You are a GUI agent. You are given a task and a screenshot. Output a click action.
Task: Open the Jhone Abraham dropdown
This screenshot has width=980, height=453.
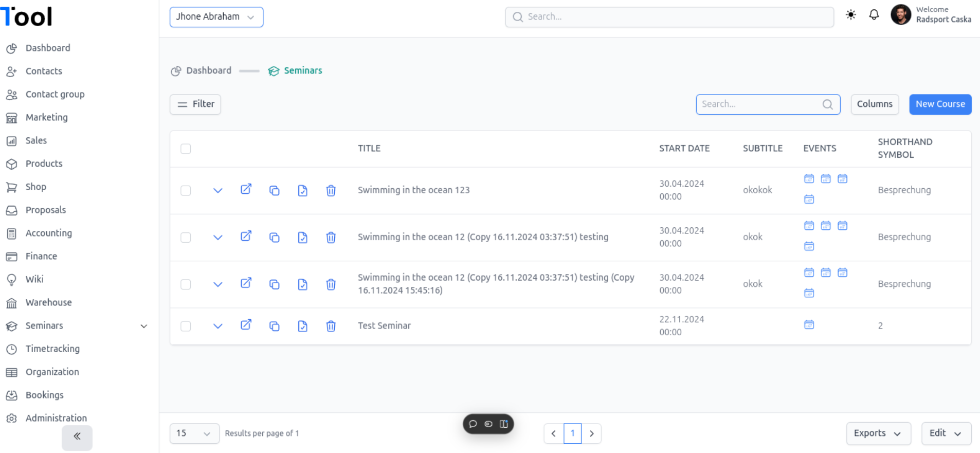216,17
